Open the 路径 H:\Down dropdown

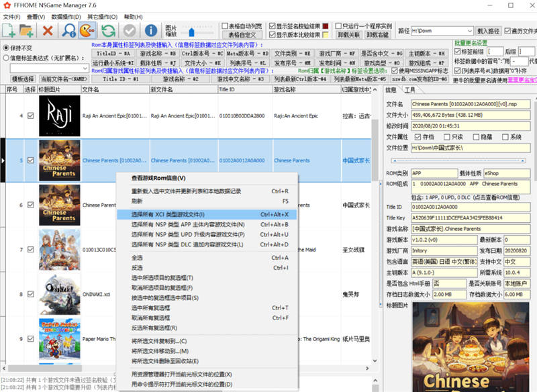point(471,30)
